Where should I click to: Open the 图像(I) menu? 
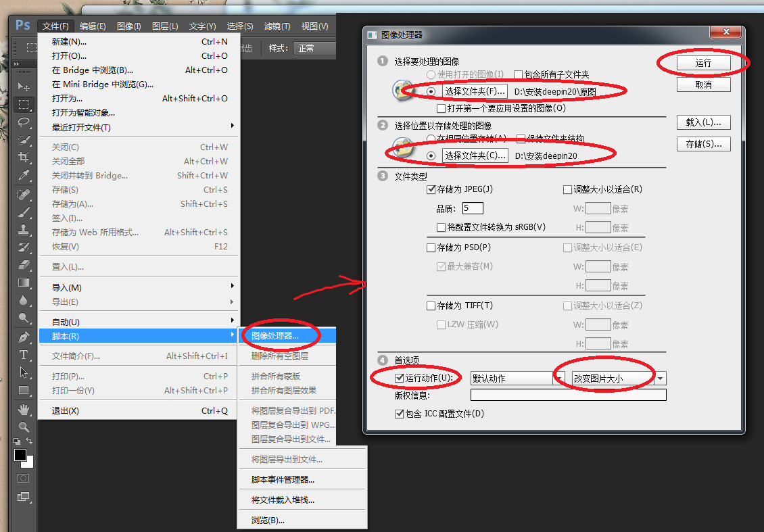point(128,26)
